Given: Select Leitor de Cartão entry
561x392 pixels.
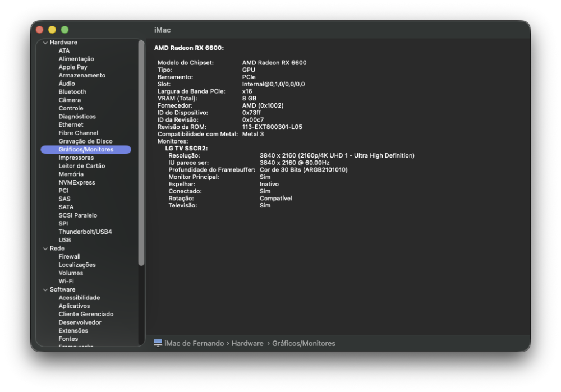Looking at the screenshot, I should (x=82, y=166).
